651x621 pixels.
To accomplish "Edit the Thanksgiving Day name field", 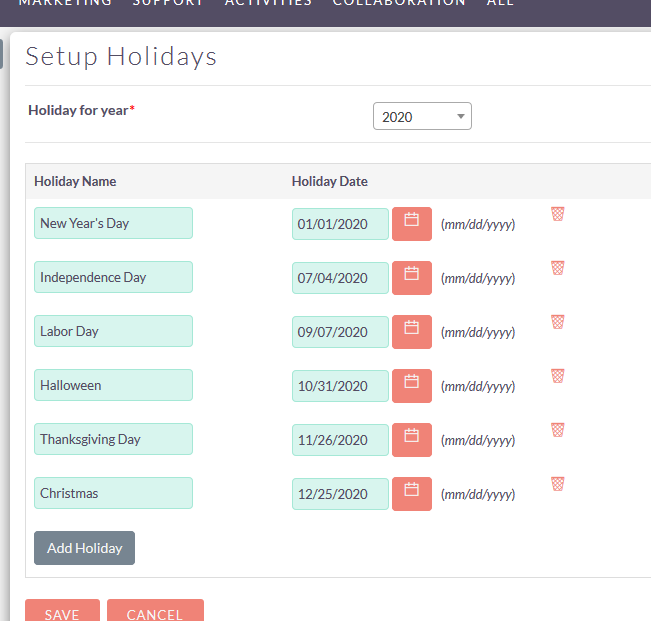I will tap(113, 439).
